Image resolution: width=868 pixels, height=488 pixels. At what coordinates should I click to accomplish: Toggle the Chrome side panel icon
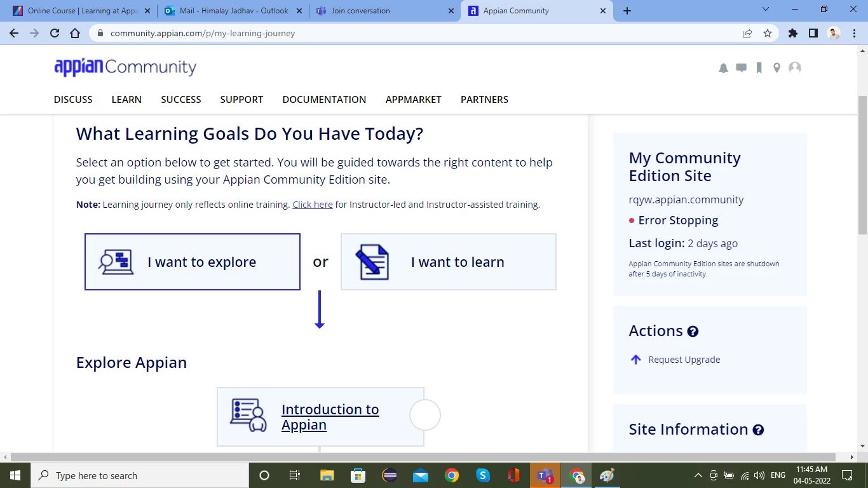[813, 33]
